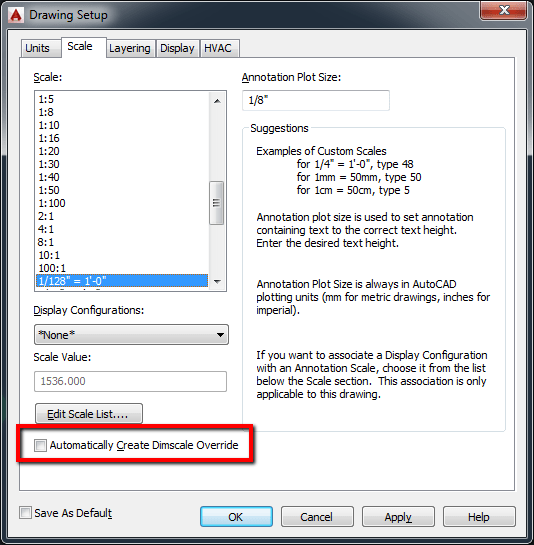Viewport: 534px width, 545px height.
Task: Select the 1:40 scale row
Action: (122, 177)
